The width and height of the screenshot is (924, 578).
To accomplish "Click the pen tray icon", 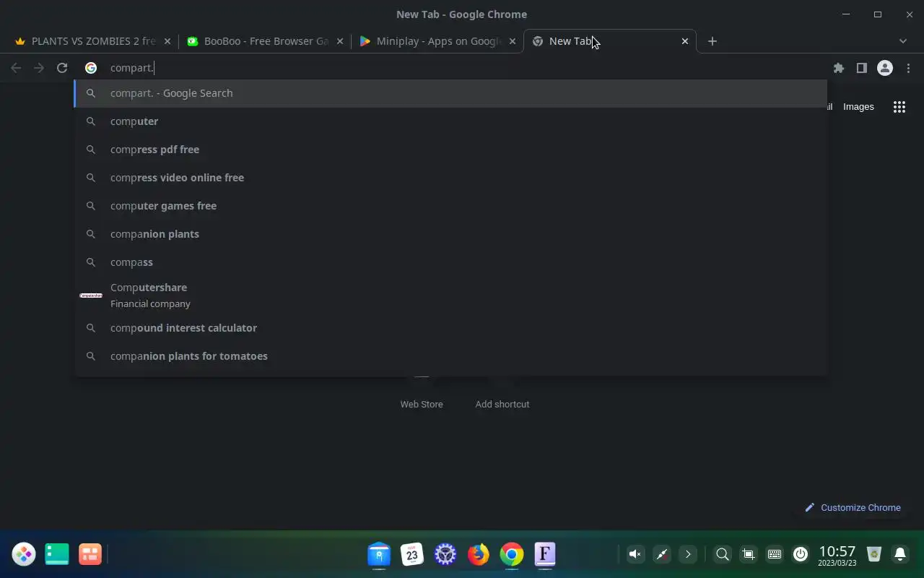I will (x=661, y=554).
